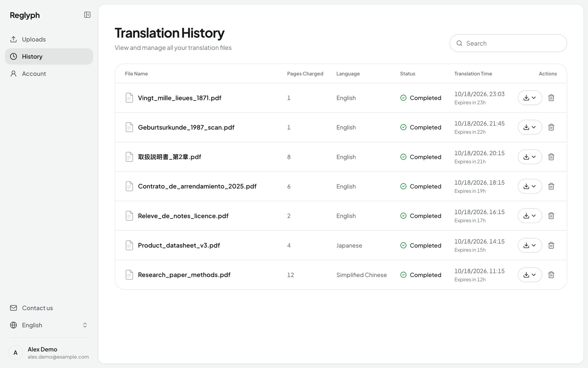
Task: Open the English language selector in sidebar
Action: pyautogui.click(x=49, y=325)
